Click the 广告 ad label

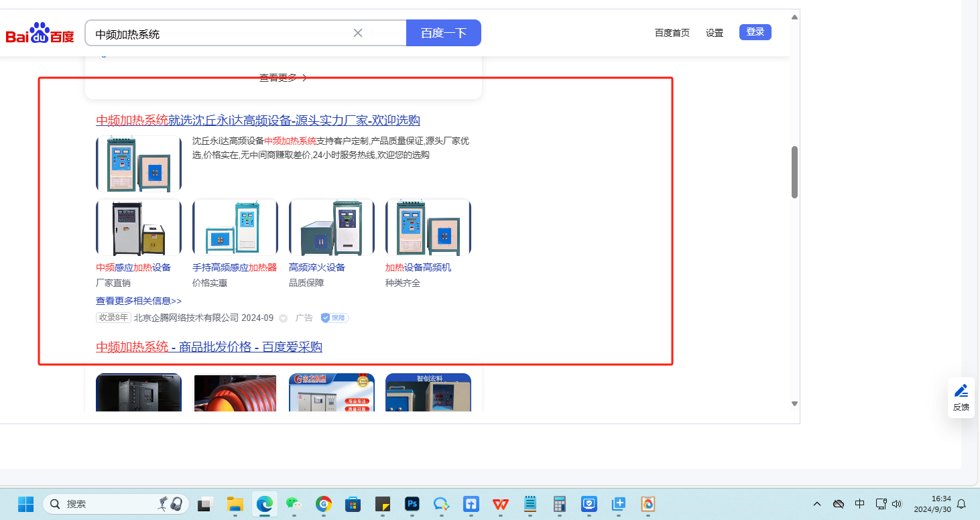point(304,318)
